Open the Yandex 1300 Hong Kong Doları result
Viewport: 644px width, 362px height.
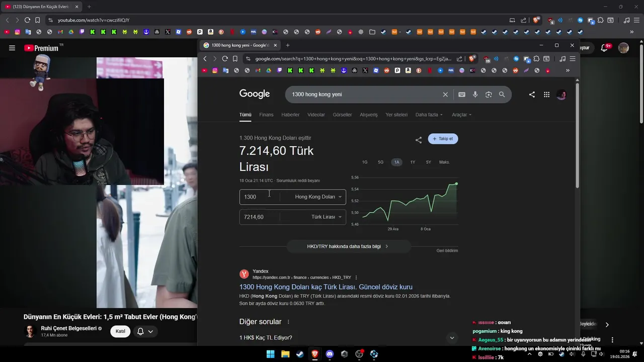coord(326,287)
